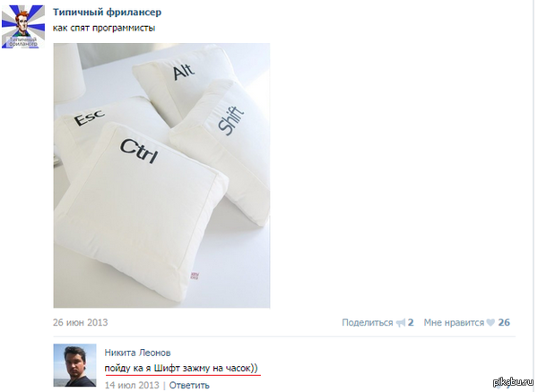The width and height of the screenshot is (538, 392).
Task: Open the Типичный фрилансер group name link
Action: point(107,13)
